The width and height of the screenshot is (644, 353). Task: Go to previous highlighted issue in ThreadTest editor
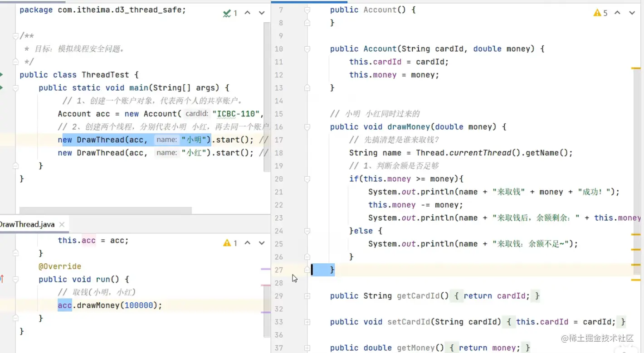(248, 13)
